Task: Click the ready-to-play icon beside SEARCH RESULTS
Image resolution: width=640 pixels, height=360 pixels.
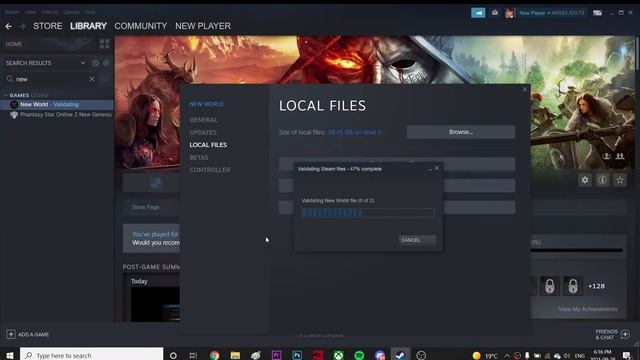Action: [x=106, y=63]
